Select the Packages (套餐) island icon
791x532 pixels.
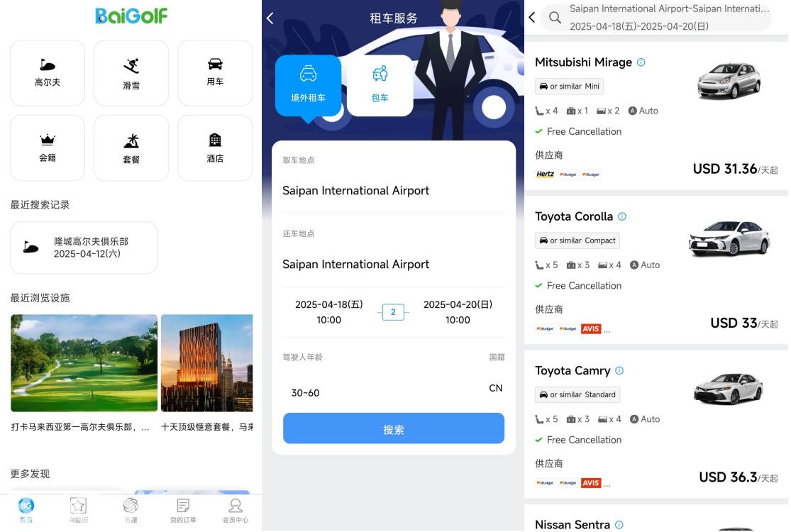click(131, 148)
